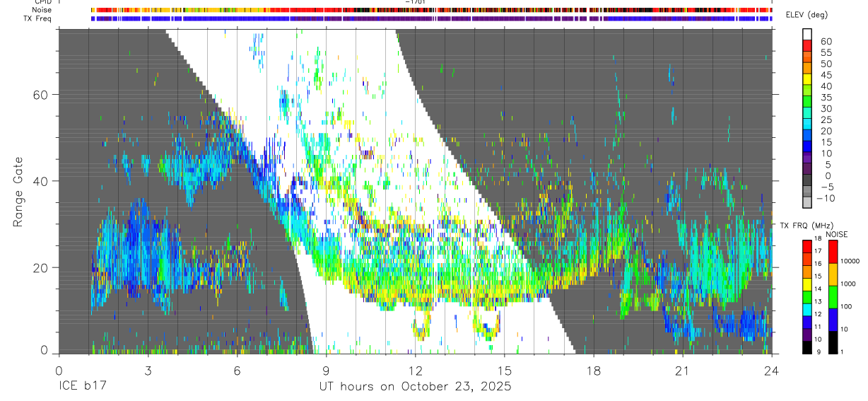868x401 pixels.
Task: Click the '13' value in the TX FRQ legend
Action: coord(818,301)
